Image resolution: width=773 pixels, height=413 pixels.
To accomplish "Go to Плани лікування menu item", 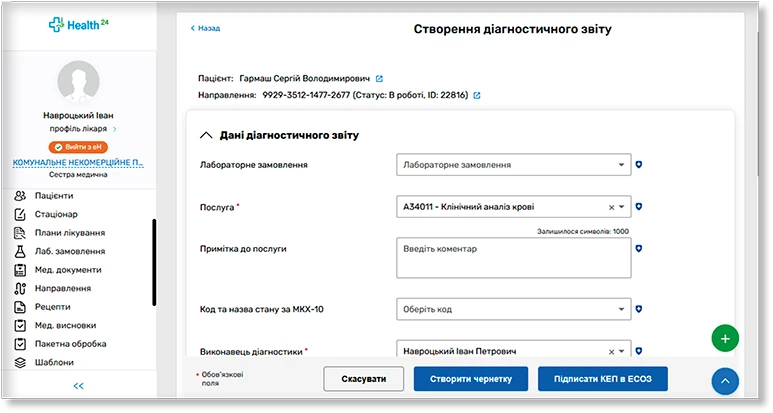I will pyautogui.click(x=70, y=233).
